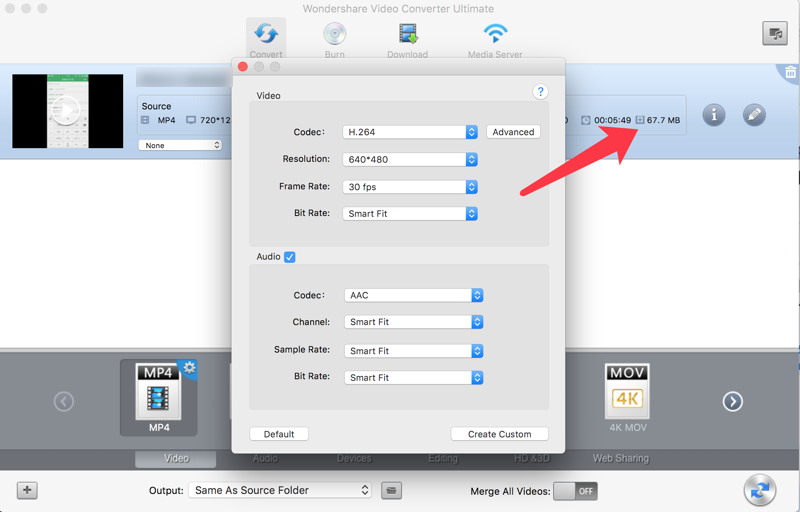Open the Convert section in top toolbar
Image resolution: width=800 pixels, height=512 pixels.
(x=266, y=39)
